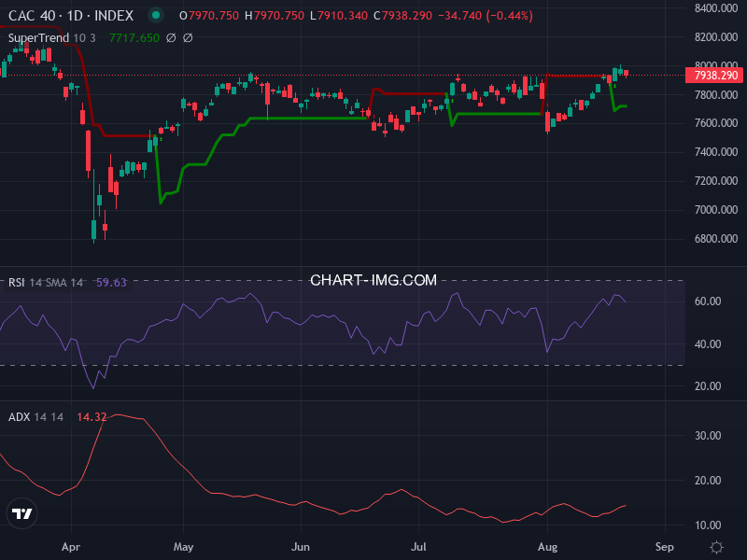
Task: Click the TradingView logo icon
Action: (21, 513)
